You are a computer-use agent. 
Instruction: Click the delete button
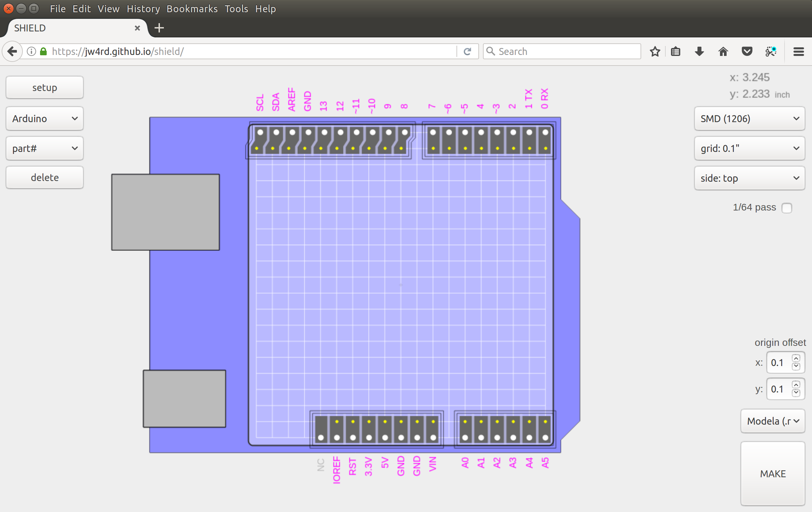pyautogui.click(x=44, y=178)
